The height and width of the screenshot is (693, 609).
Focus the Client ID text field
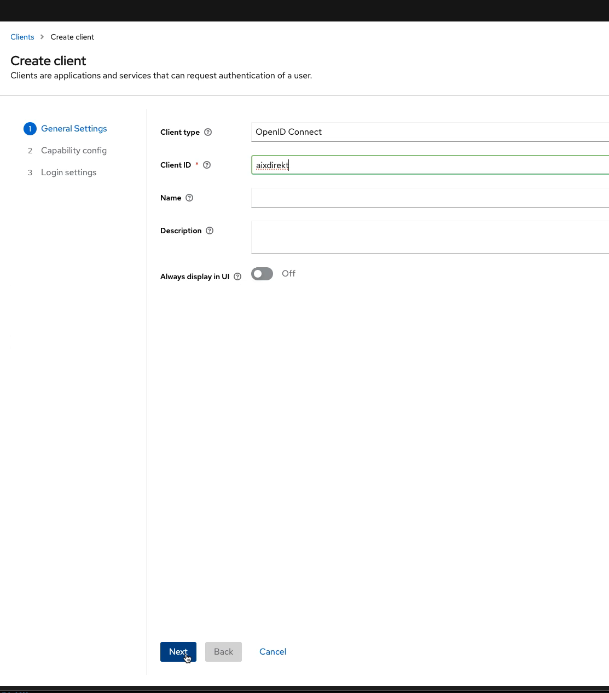click(430, 165)
